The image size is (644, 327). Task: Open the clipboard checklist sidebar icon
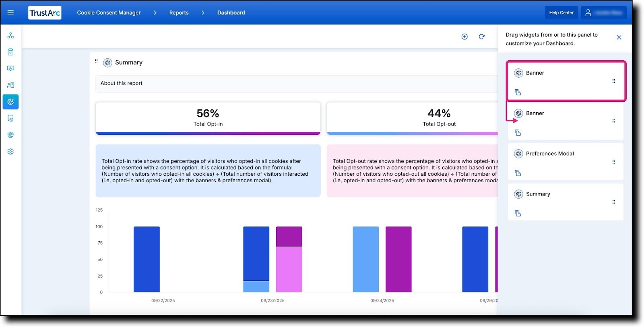[x=10, y=52]
